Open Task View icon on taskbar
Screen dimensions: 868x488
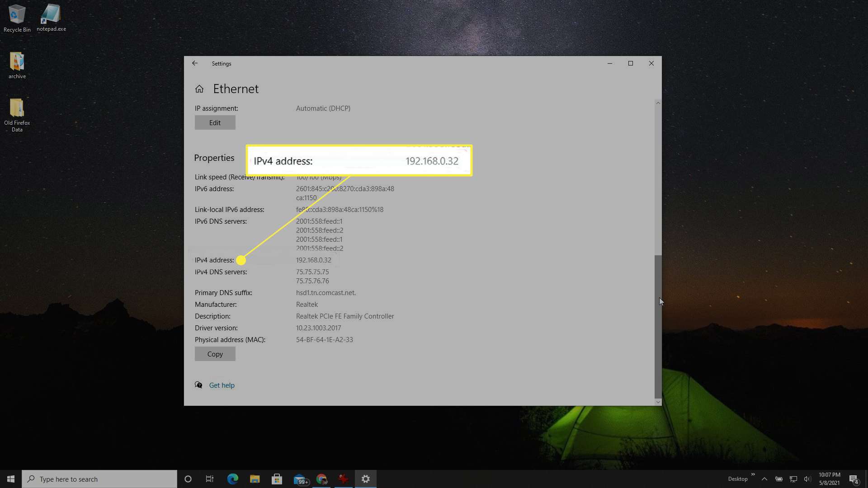(210, 479)
